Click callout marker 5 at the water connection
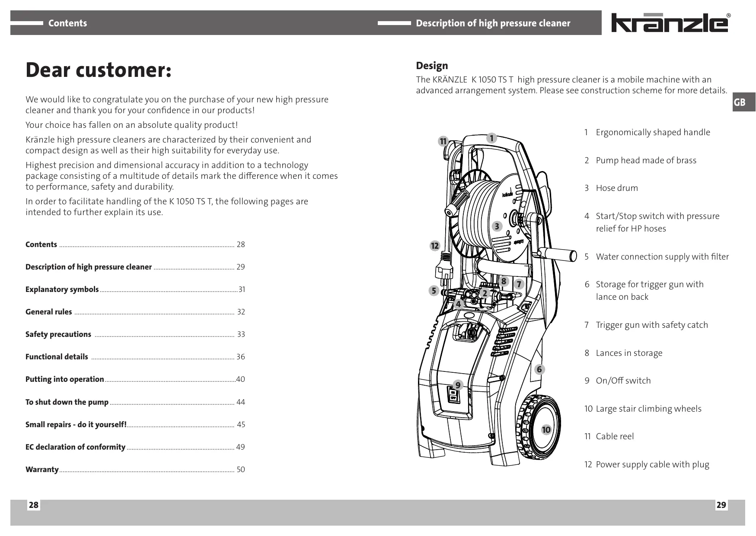Image resolution: width=756 pixels, height=536 pixels. tap(434, 291)
